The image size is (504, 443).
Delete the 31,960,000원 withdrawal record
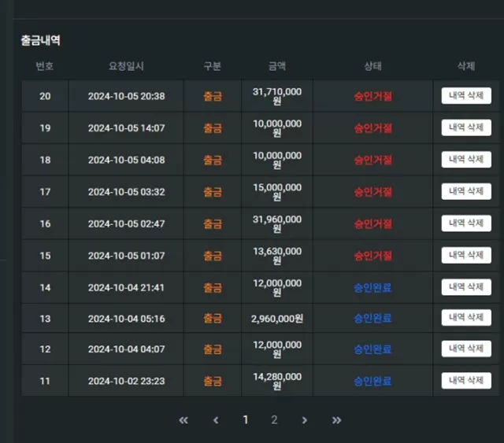point(466,223)
